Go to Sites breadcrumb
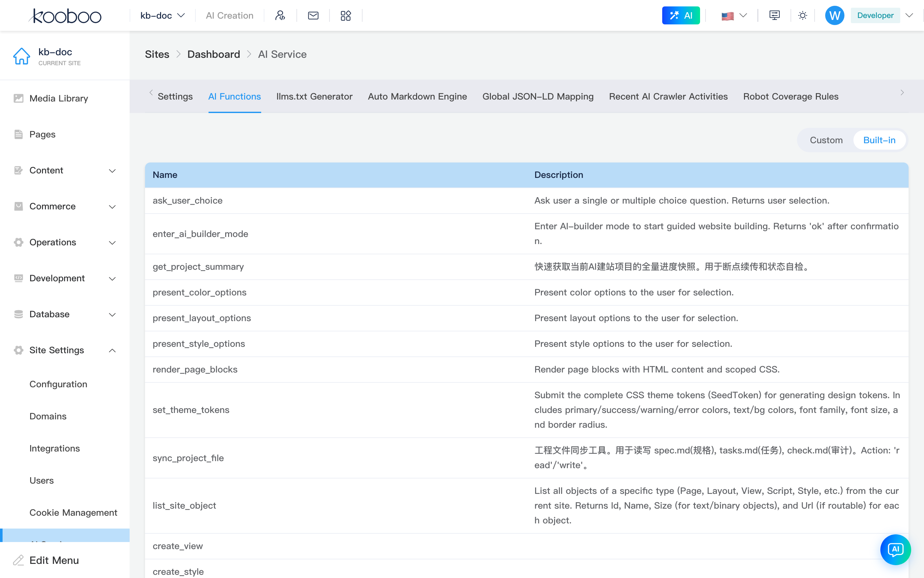 pos(157,54)
